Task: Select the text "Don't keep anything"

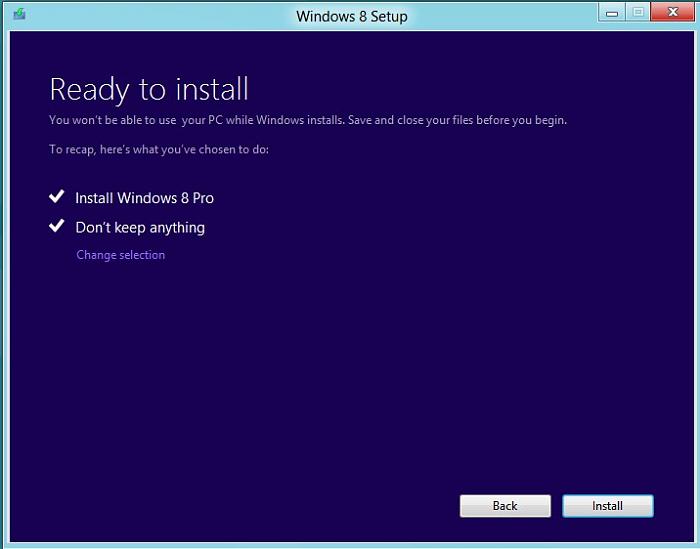Action: (x=140, y=228)
